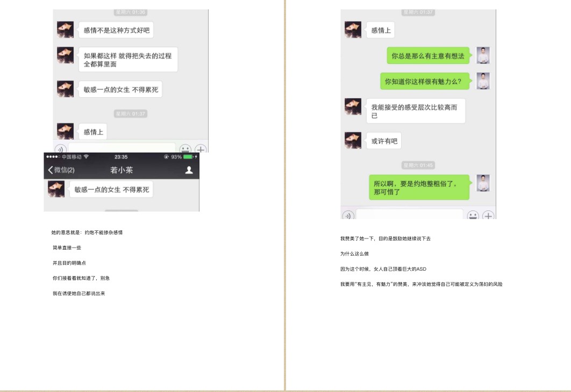Click the 星期六 01:45 timestamp label

418,165
